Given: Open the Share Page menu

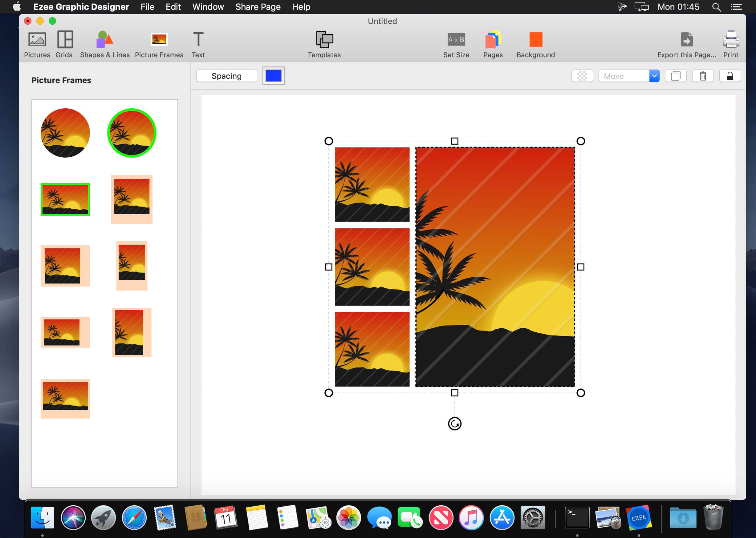Looking at the screenshot, I should pyautogui.click(x=258, y=7).
